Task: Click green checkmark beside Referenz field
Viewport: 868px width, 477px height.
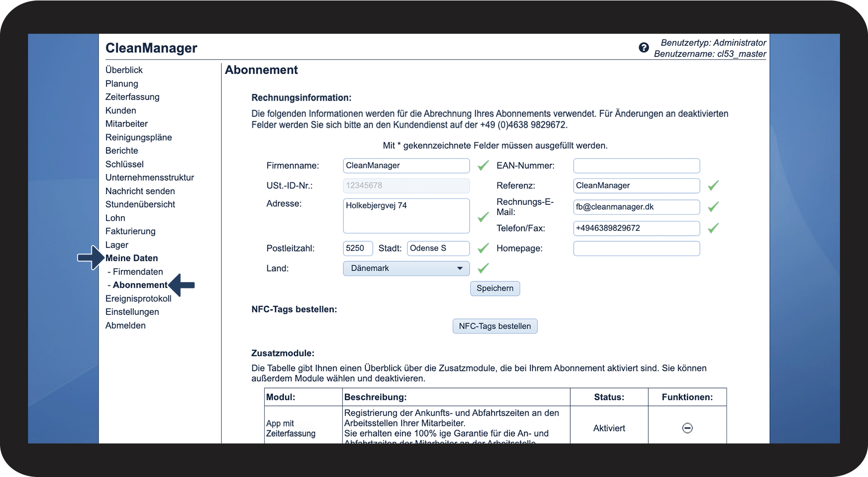Action: click(713, 186)
